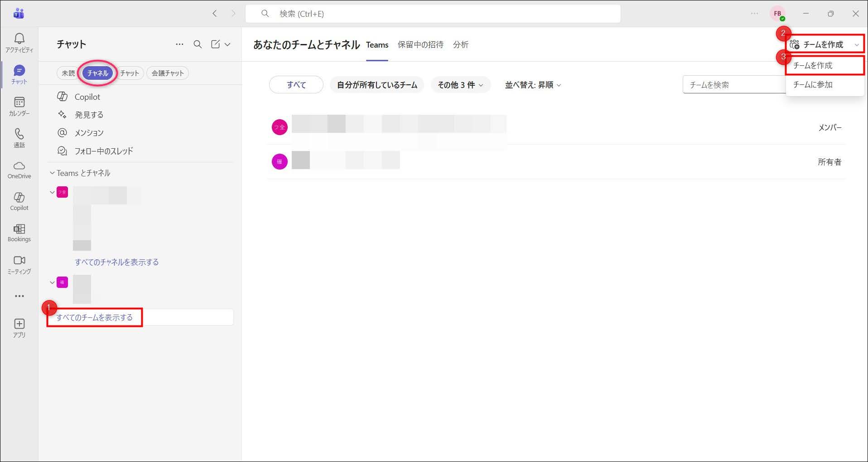
Task: Click the search magnifier in チャット header
Action: coord(198,44)
